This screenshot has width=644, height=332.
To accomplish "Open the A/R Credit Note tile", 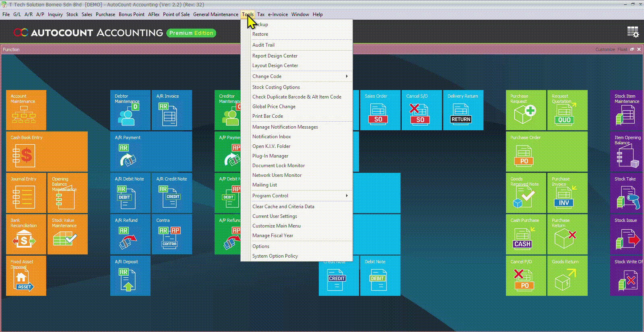I will click(x=171, y=193).
